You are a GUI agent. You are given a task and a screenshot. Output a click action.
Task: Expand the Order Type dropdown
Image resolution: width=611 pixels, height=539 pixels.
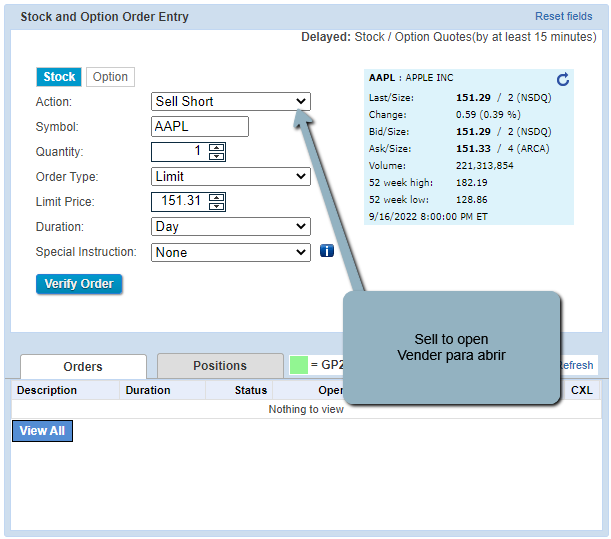click(231, 177)
